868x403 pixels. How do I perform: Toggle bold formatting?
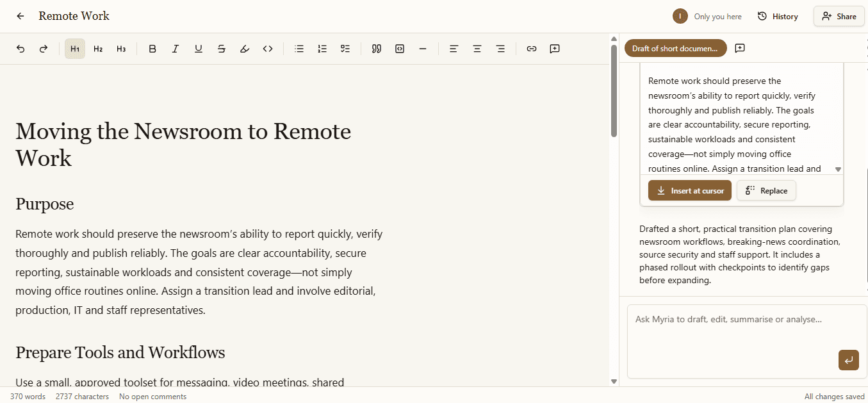(152, 49)
